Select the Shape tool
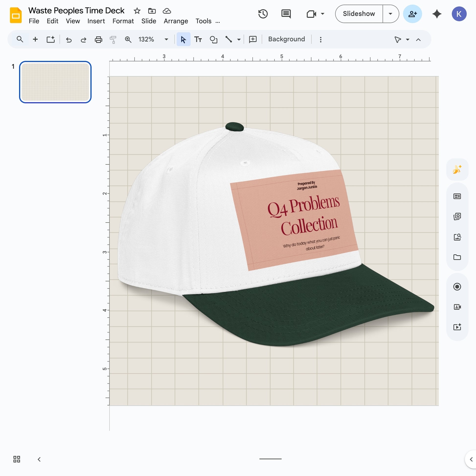This screenshot has width=476, height=476. pyautogui.click(x=213, y=39)
